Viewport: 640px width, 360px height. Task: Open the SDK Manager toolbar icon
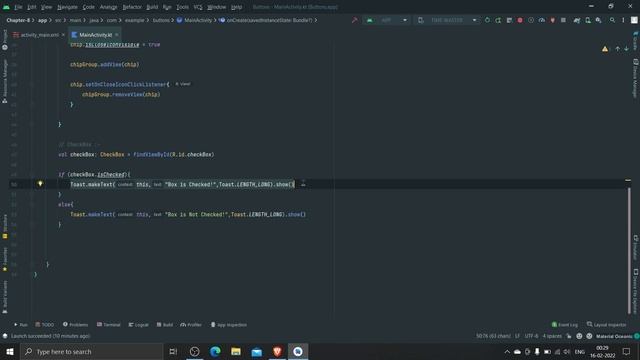[598, 20]
